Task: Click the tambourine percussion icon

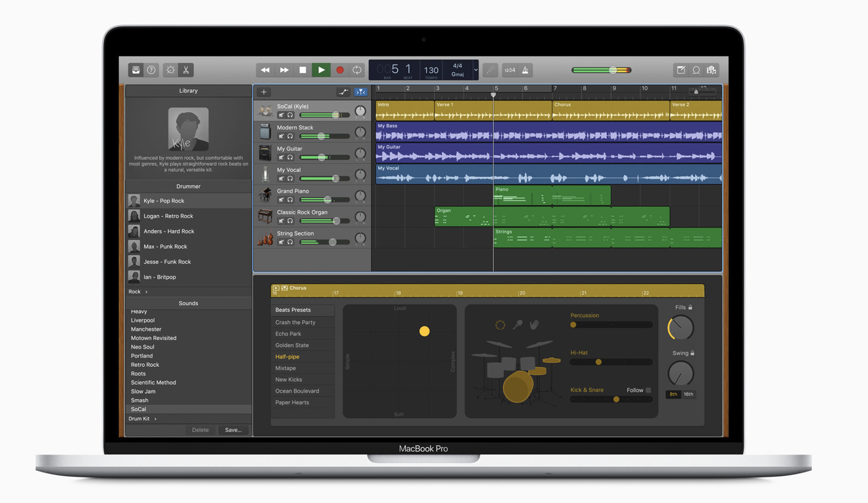Action: pos(500,325)
